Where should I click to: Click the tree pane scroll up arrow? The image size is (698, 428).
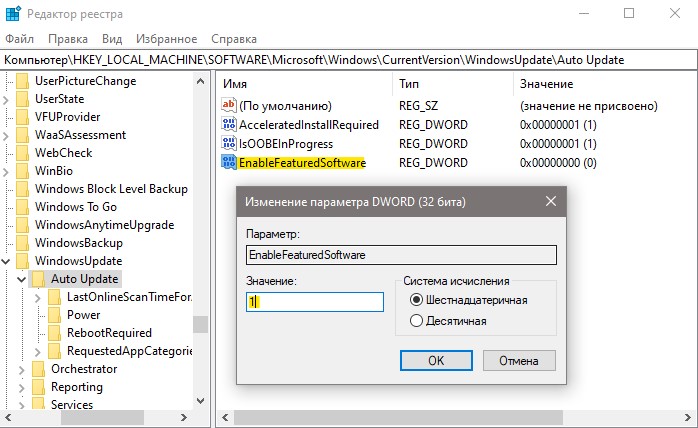tap(200, 81)
